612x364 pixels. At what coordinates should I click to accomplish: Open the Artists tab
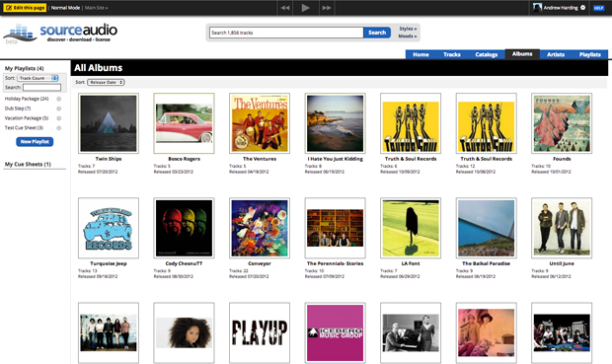click(556, 54)
